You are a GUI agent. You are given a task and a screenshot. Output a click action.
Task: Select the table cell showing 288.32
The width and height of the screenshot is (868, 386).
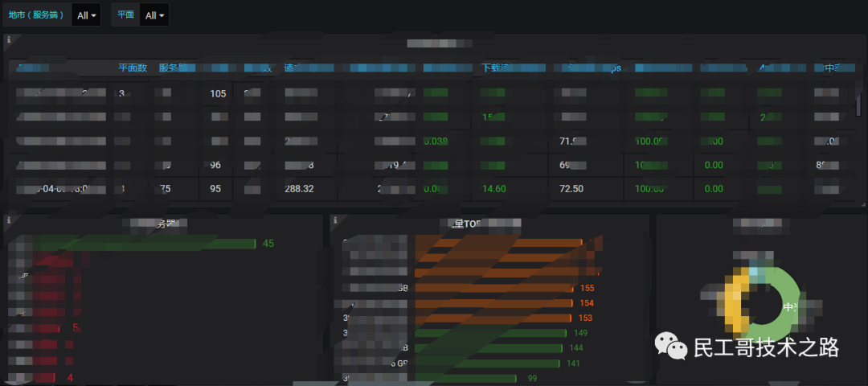(x=299, y=189)
